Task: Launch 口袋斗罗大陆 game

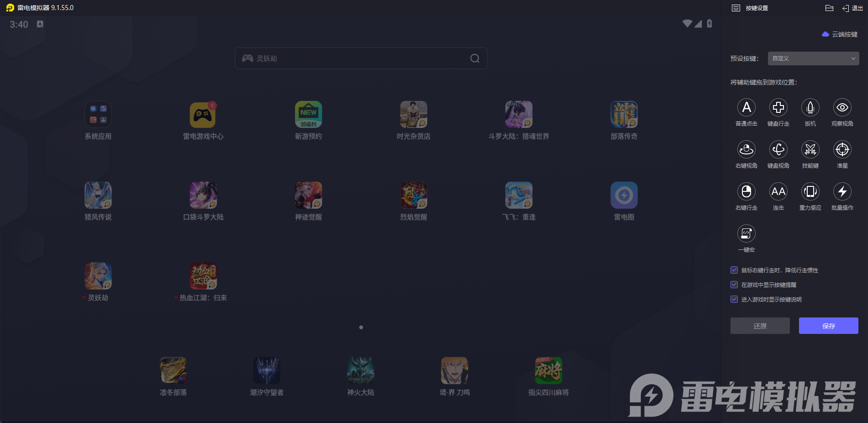Action: [x=203, y=195]
